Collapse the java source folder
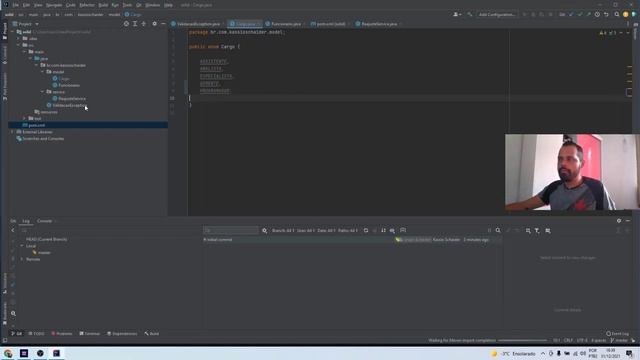This screenshot has width=640, height=360. coord(31,59)
